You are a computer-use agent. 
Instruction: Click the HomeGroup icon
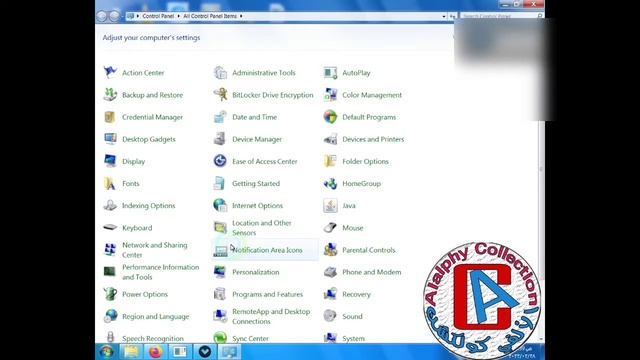(x=331, y=184)
